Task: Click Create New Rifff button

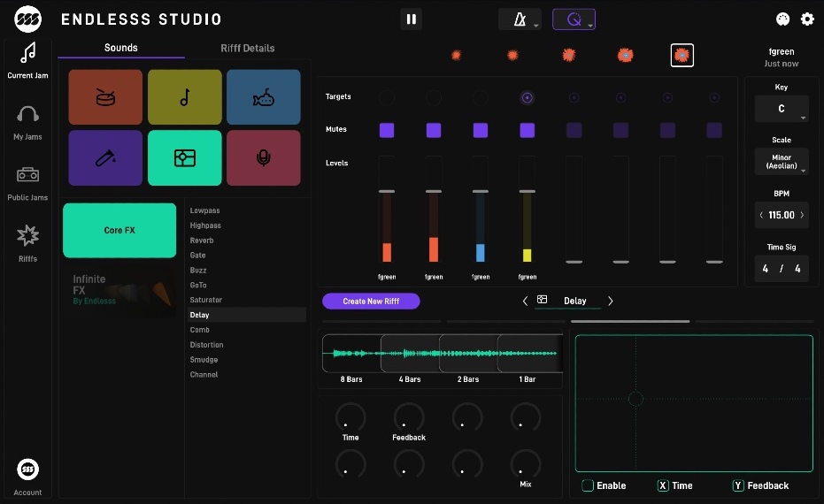Action: coord(371,302)
